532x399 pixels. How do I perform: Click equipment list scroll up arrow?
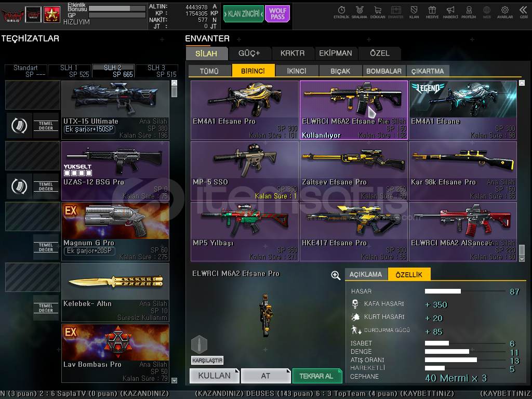175,83
